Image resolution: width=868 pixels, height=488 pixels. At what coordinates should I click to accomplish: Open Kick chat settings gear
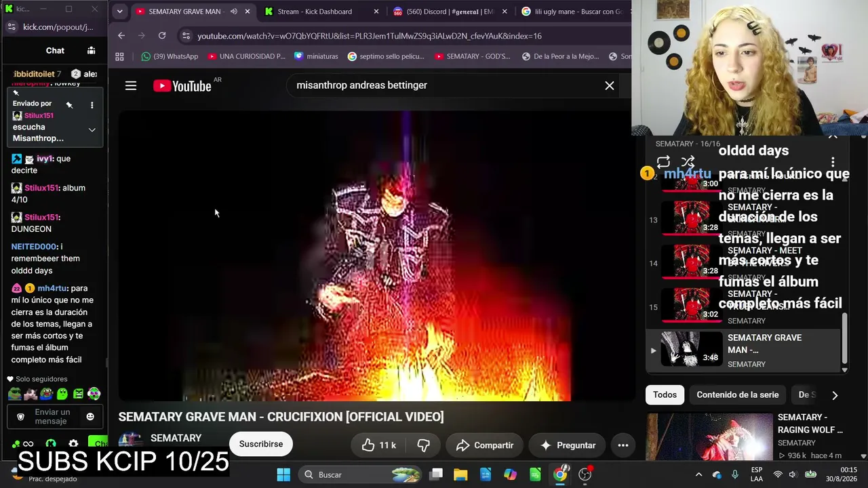pyautogui.click(x=73, y=444)
